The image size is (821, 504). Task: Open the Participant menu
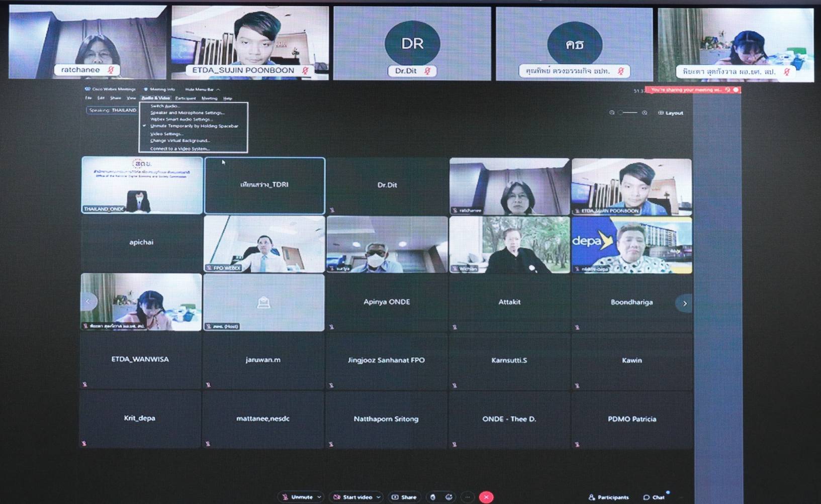coord(185,98)
